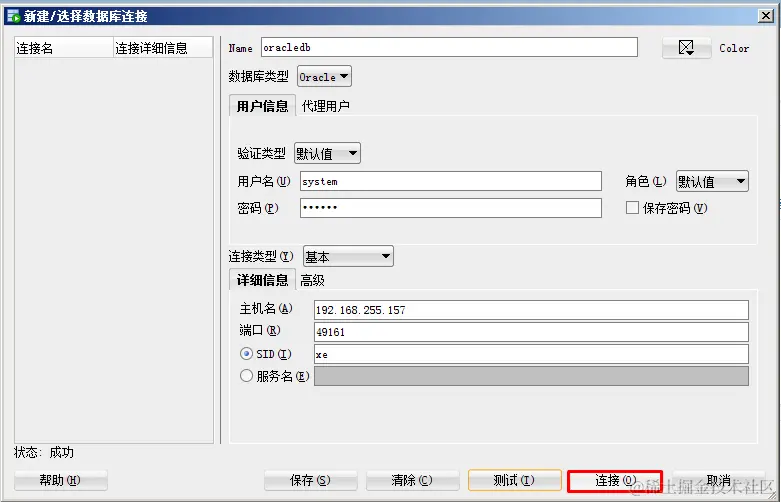Click the 连接名 column header
Viewport: 781px width, 502px height.
(x=64, y=48)
